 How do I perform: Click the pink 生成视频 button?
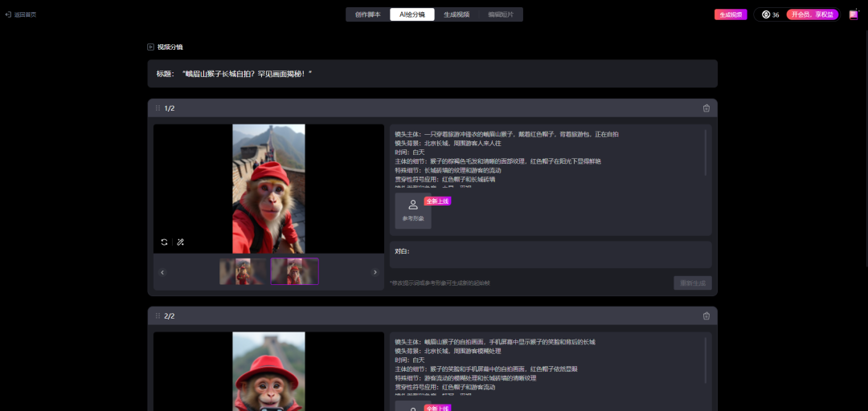731,15
